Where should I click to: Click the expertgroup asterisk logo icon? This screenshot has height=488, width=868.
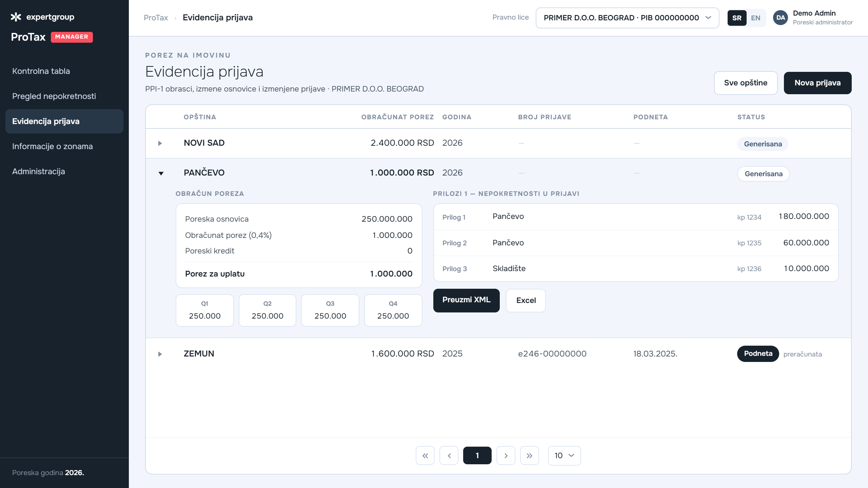(x=16, y=17)
